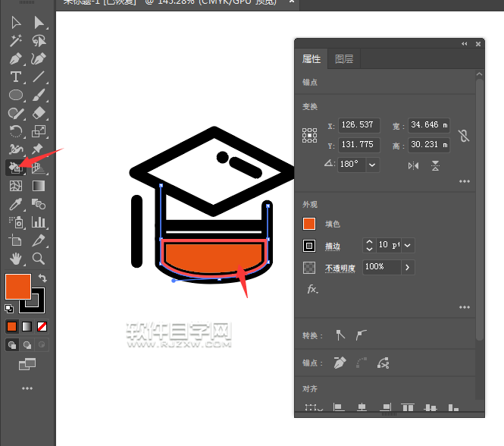
Task: Select the Ellipse shape tool
Action: [x=15, y=95]
